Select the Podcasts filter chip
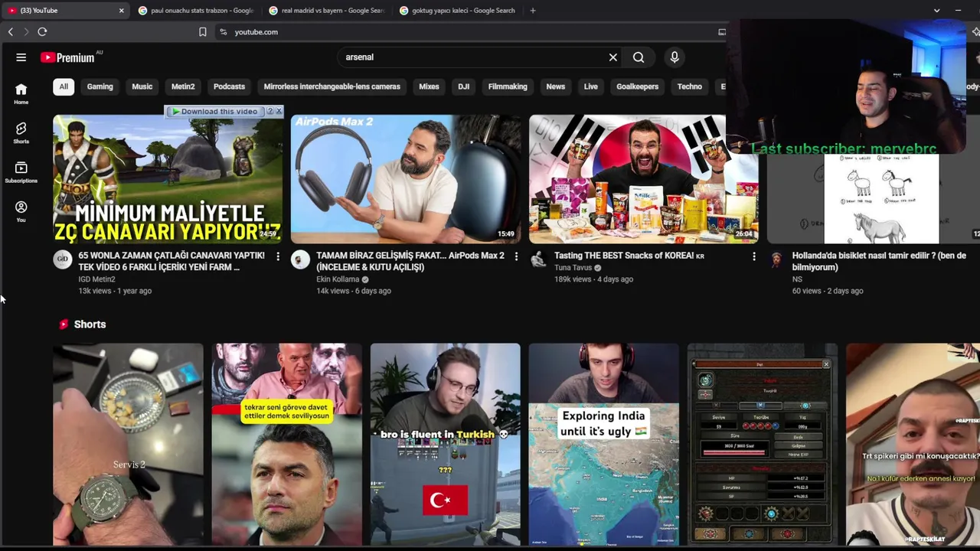This screenshot has width=980, height=551. [229, 86]
